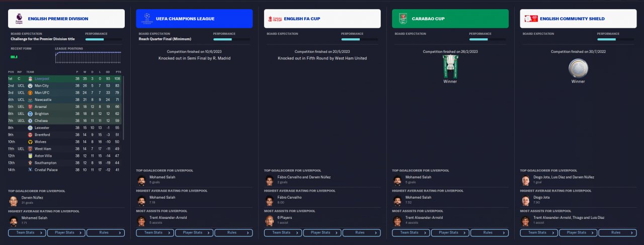
Task: Expand Team Stats chevron in Community Shield panel
Action: point(554,232)
